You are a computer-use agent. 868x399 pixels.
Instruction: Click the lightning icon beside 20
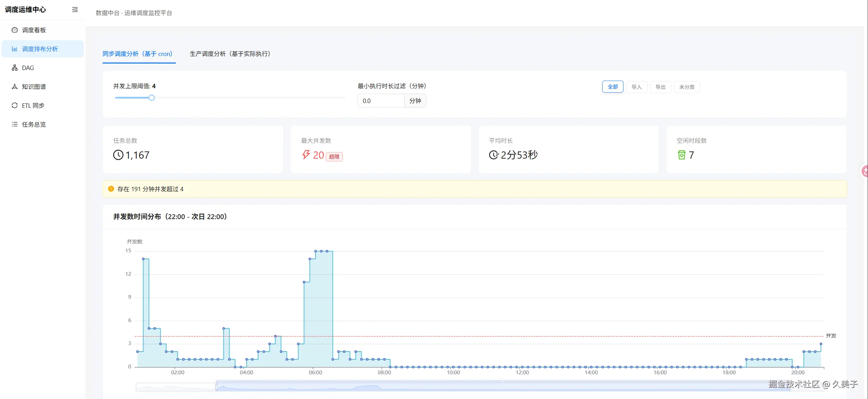click(306, 155)
